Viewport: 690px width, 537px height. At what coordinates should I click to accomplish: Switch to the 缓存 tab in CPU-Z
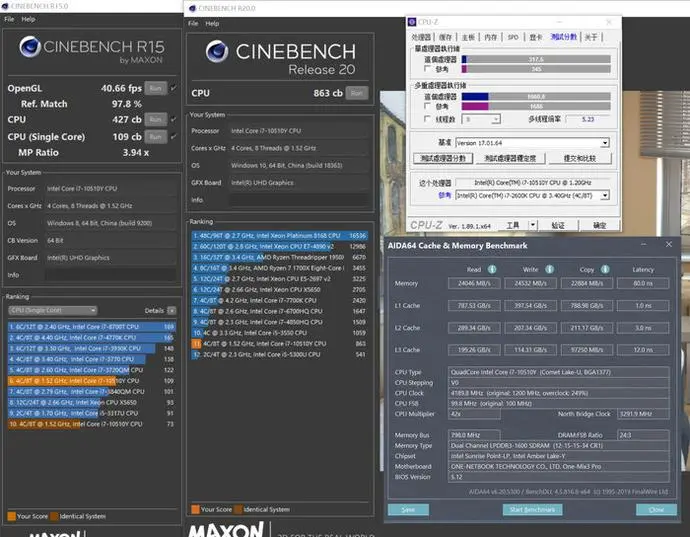click(445, 37)
